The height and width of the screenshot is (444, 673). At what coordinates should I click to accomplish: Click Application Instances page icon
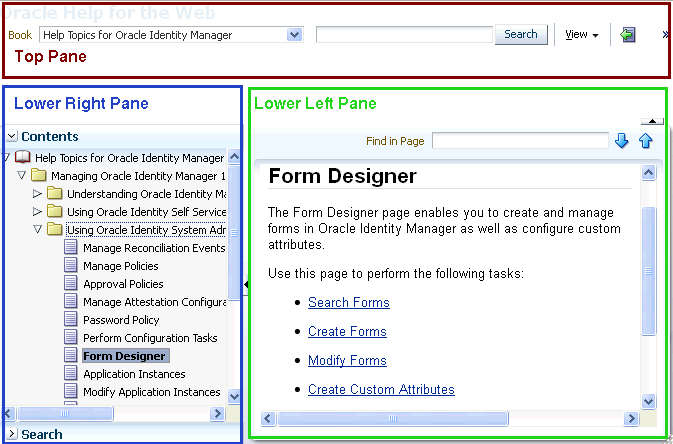(71, 374)
